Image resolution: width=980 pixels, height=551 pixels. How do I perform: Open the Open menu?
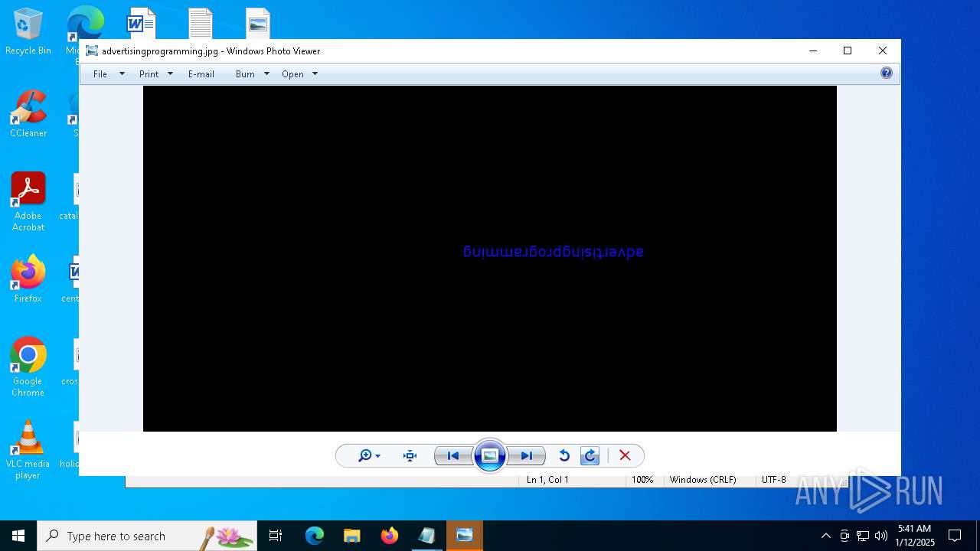(x=292, y=74)
